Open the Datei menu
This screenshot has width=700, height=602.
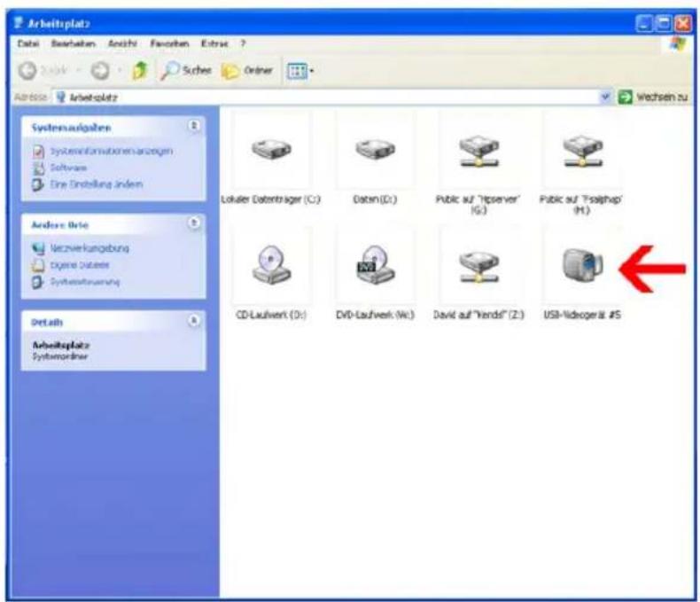click(x=28, y=43)
